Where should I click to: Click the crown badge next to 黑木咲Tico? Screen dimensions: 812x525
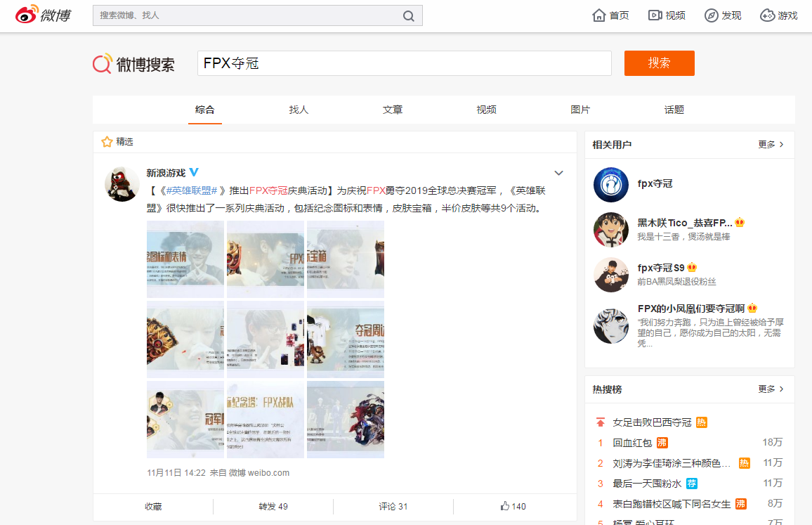740,223
